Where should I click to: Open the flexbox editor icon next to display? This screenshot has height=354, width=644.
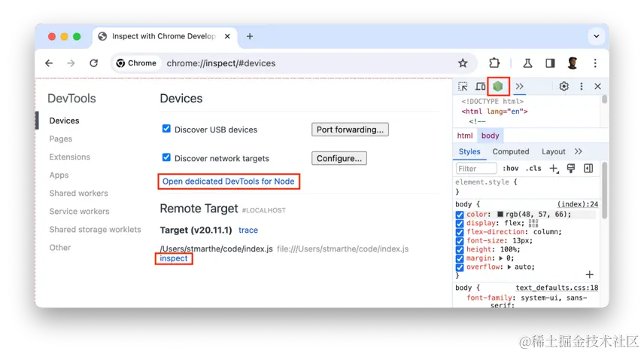click(x=533, y=223)
